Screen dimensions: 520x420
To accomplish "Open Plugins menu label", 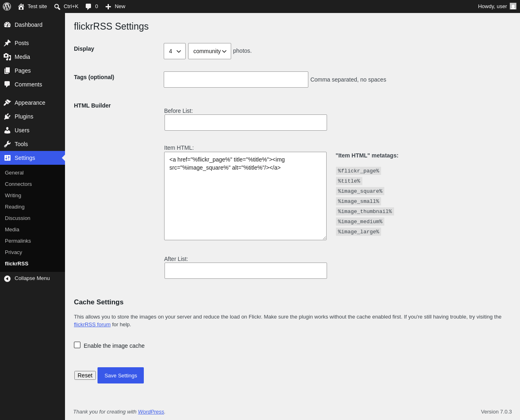I will 24,116.
